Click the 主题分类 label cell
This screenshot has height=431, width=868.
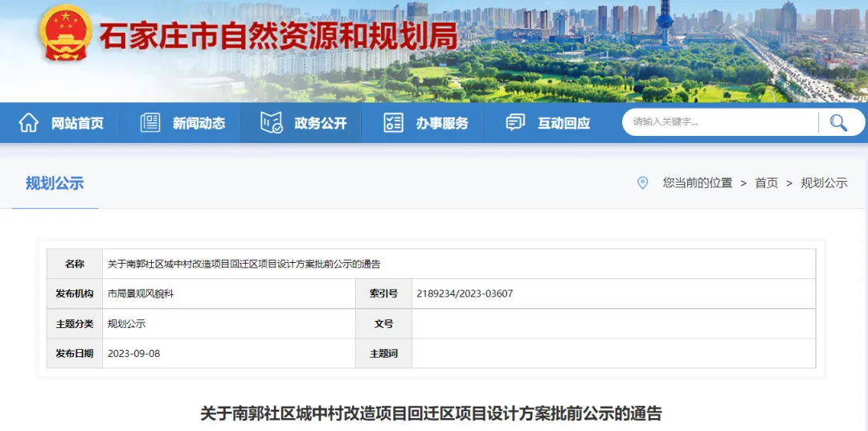pos(75,324)
